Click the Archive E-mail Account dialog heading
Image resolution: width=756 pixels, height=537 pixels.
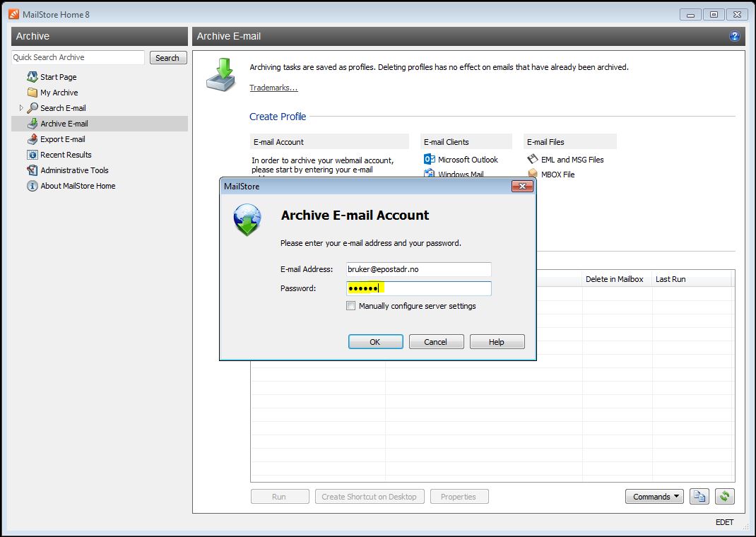(355, 215)
